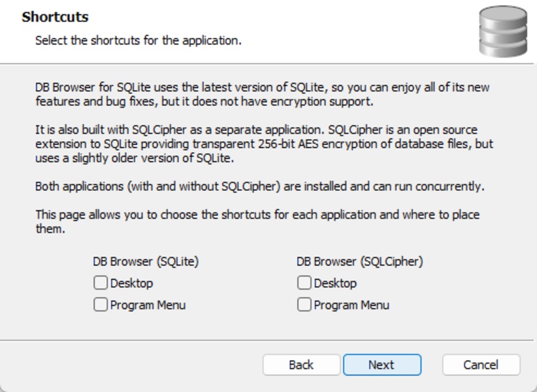Cancel the installation
The image size is (537, 392).
click(481, 365)
